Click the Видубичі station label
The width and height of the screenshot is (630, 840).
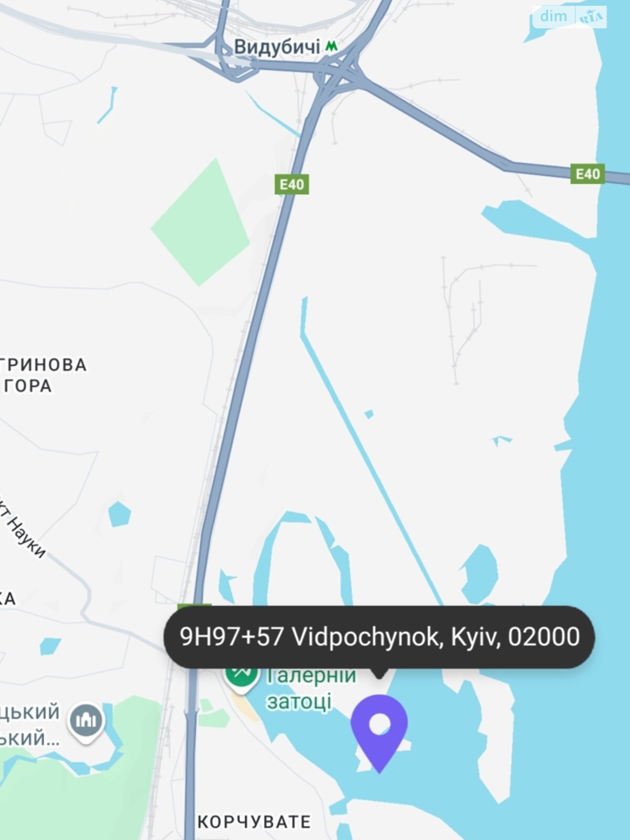coord(277,47)
